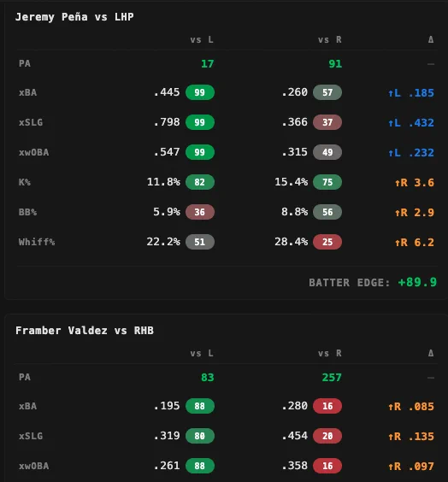Click the 20 percentile badge in Valdez xSLG row
Image resolution: width=448 pixels, height=482 pixels.
(327, 436)
